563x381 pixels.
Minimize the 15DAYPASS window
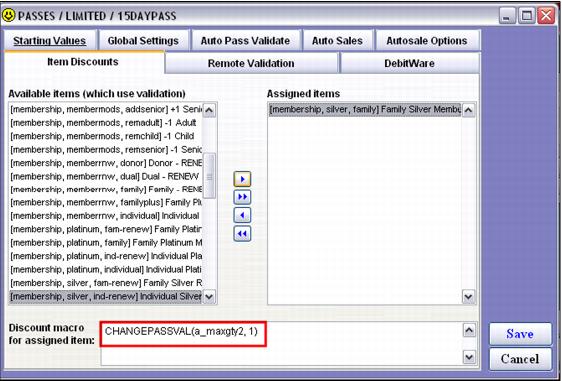coord(507,16)
